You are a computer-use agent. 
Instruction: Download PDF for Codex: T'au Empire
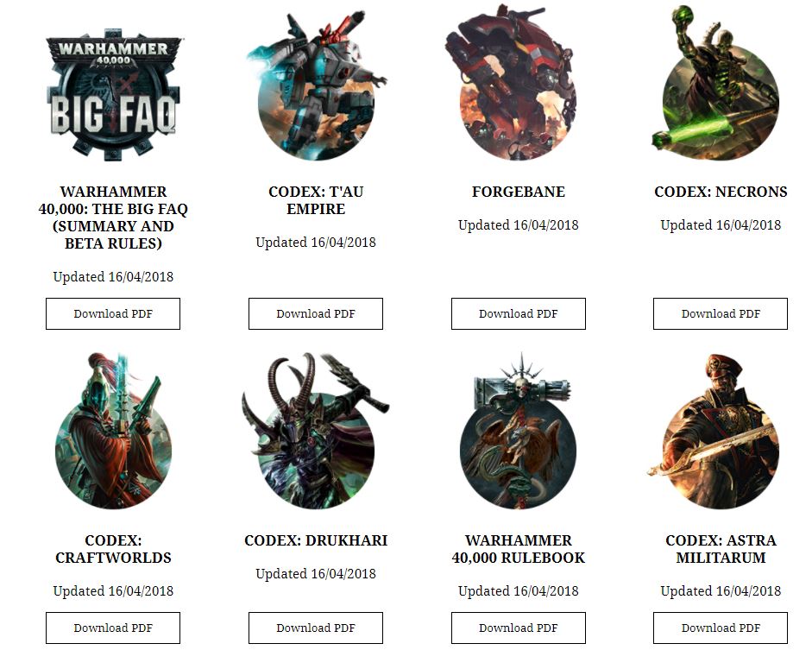316,314
